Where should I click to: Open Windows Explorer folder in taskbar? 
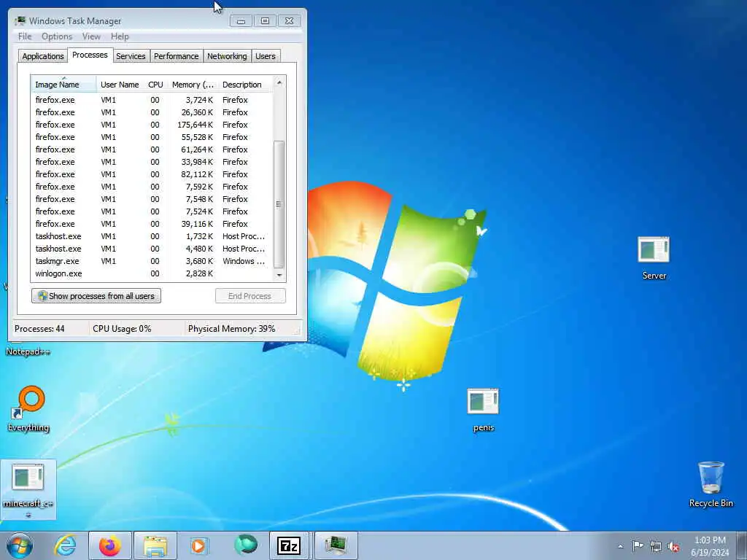coord(155,545)
